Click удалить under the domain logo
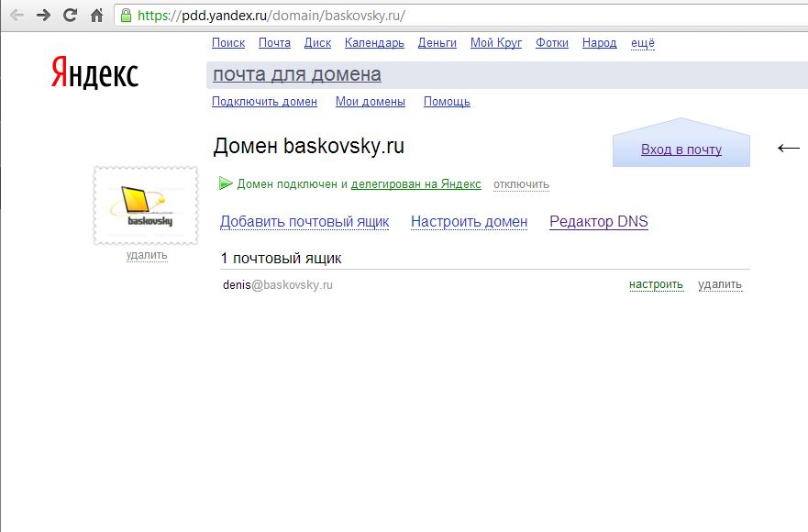 tap(147, 255)
